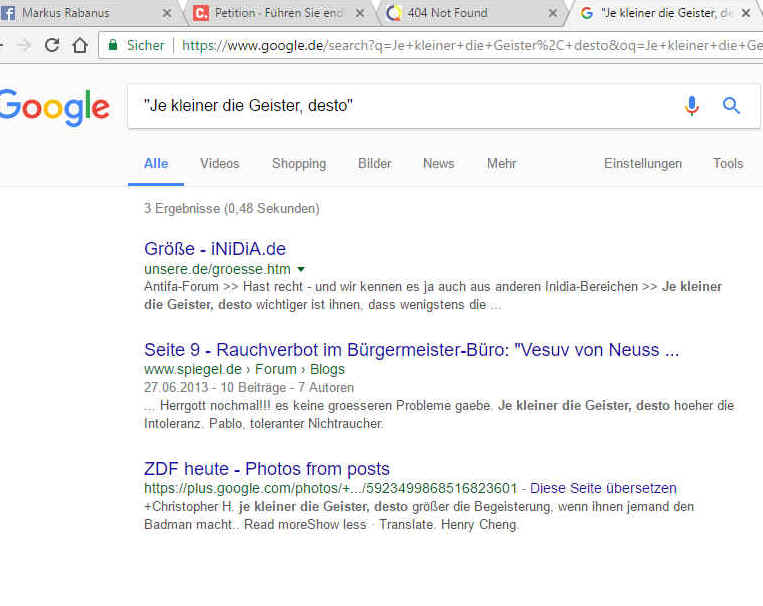Select the News search filter
This screenshot has height=606, width=763.
[x=438, y=164]
